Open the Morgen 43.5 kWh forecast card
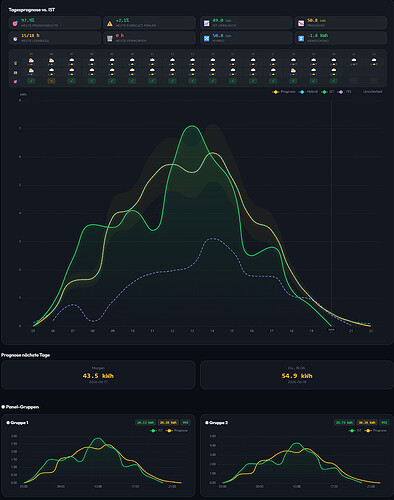Screen dimensions: 394x500 point(98,375)
